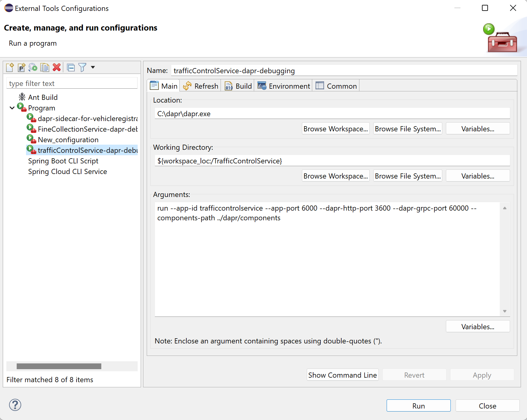
Task: Click the Filter launch configurations funnel icon
Action: coord(82,67)
